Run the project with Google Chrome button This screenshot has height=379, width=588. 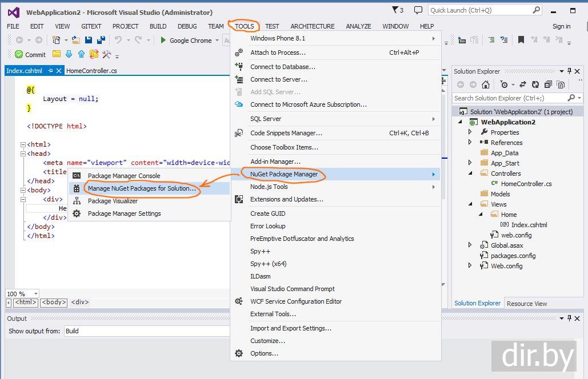(x=186, y=41)
